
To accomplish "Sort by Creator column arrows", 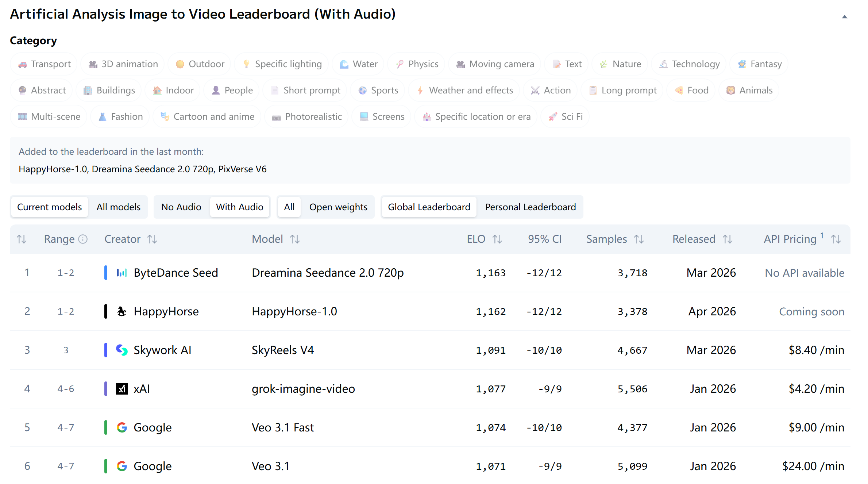I will pyautogui.click(x=152, y=239).
